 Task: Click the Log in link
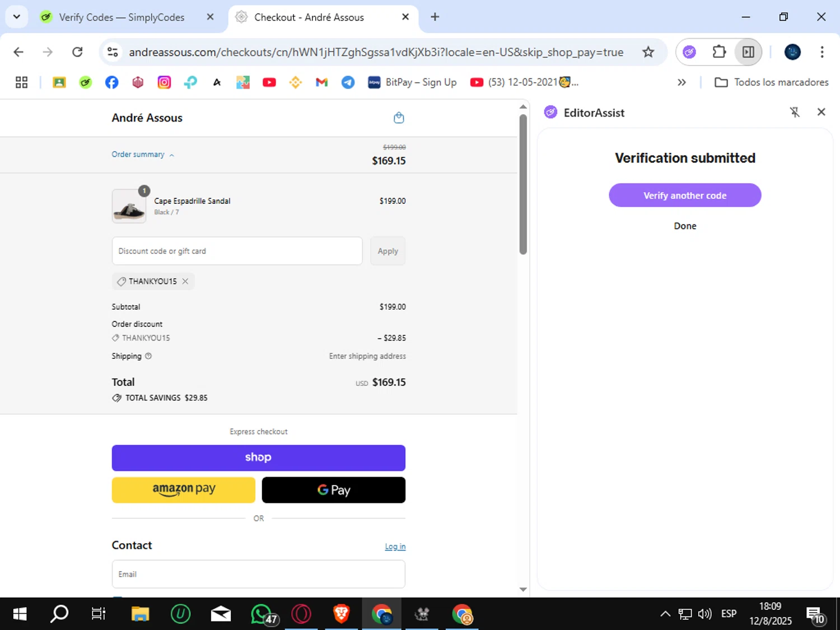click(x=395, y=547)
